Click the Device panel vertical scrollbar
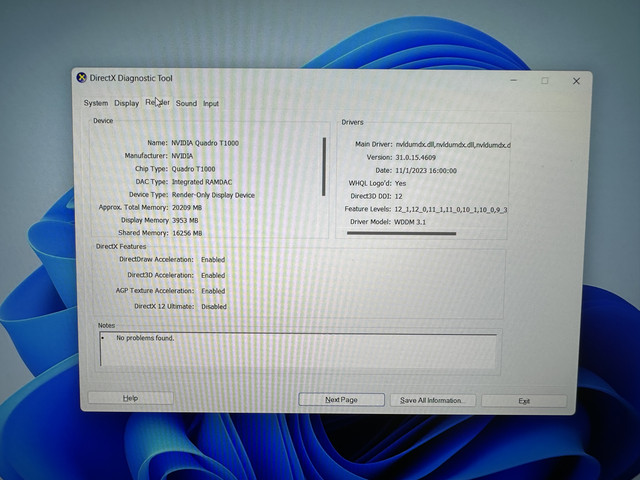 324,167
